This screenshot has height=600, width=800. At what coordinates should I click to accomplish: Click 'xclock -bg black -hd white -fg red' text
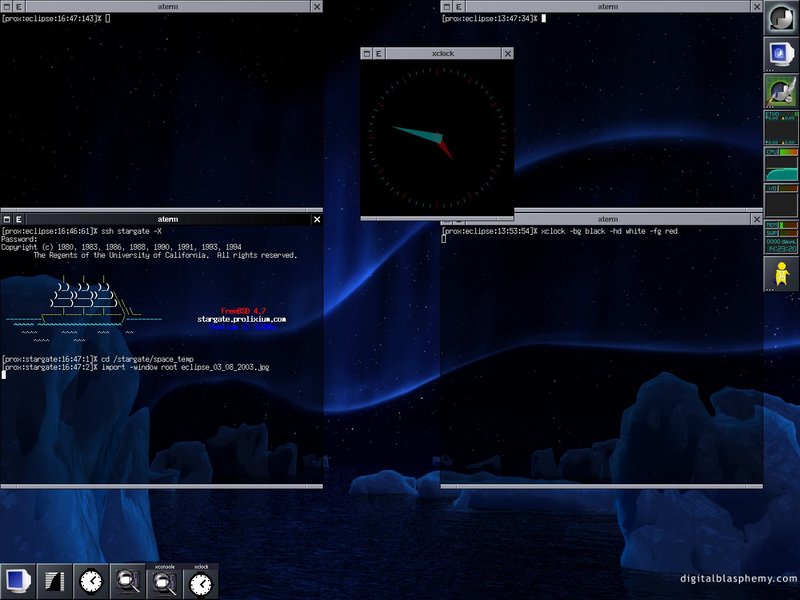tap(609, 231)
